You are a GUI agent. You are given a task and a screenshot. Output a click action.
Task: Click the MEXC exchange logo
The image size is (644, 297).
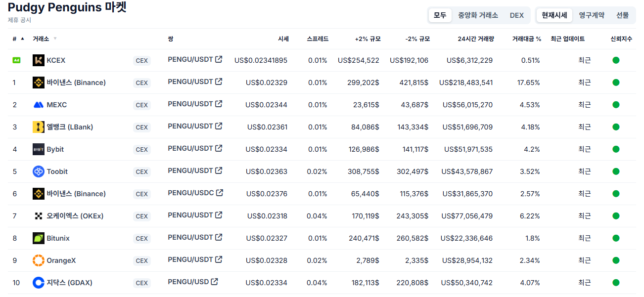coord(39,105)
